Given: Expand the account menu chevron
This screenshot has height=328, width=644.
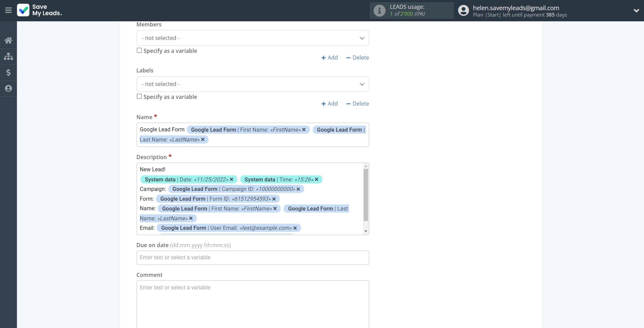Looking at the screenshot, I should point(636,10).
